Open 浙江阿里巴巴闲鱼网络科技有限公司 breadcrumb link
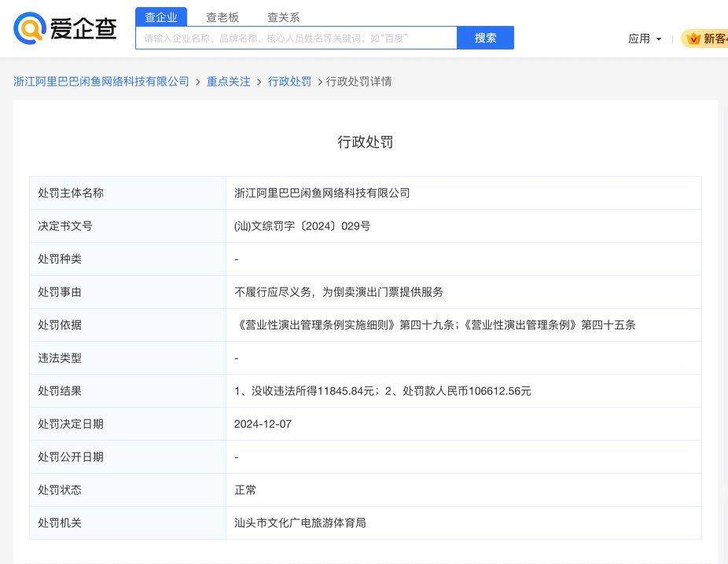The width and height of the screenshot is (728, 564). (101, 82)
